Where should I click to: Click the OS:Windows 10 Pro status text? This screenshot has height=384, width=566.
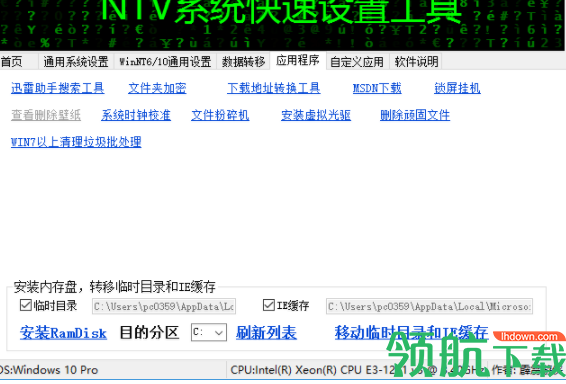[x=49, y=370]
